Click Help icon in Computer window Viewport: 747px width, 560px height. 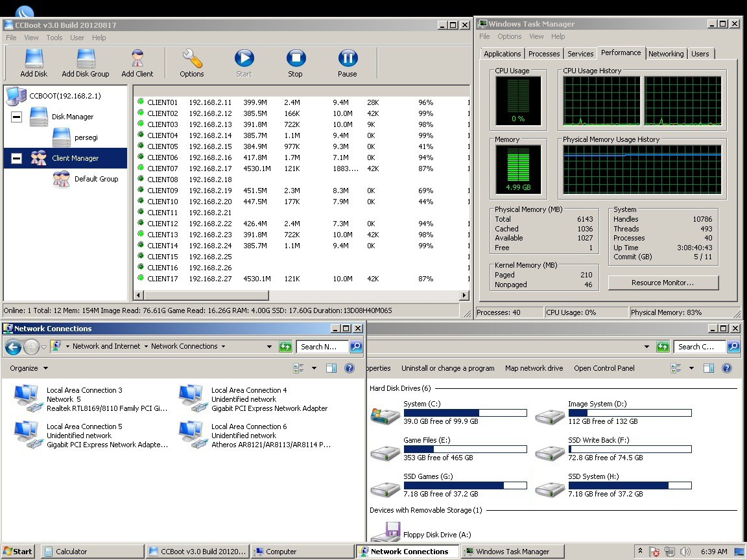pyautogui.click(x=726, y=368)
